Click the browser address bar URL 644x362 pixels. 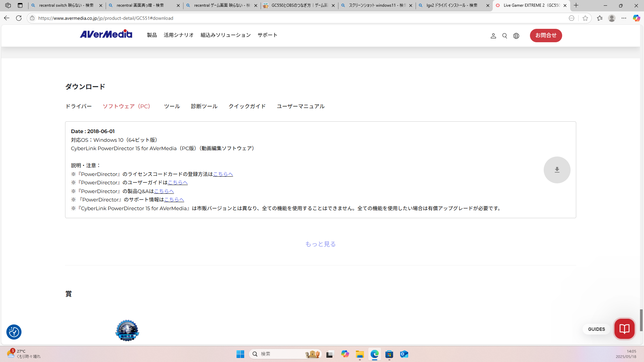point(106,18)
